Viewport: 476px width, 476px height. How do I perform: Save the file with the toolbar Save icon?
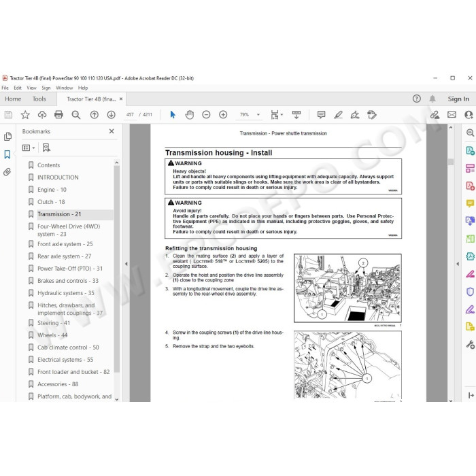[x=8, y=115]
